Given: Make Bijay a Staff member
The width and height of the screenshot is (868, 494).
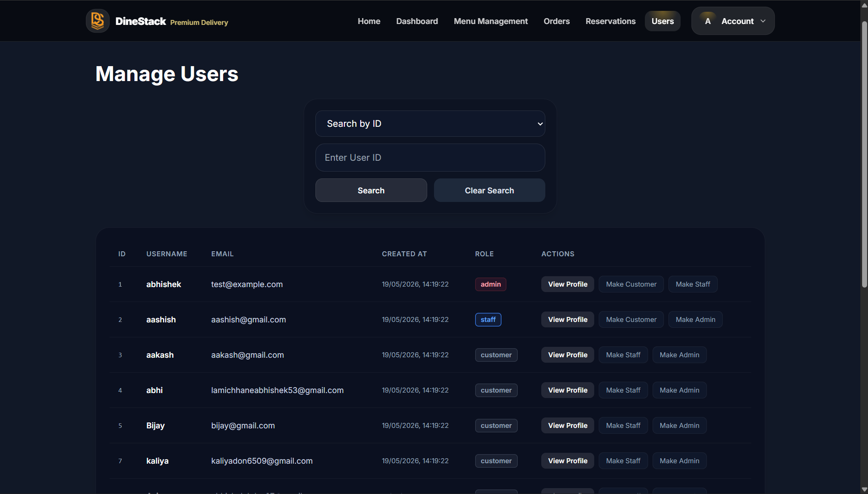Looking at the screenshot, I should pyautogui.click(x=623, y=426).
